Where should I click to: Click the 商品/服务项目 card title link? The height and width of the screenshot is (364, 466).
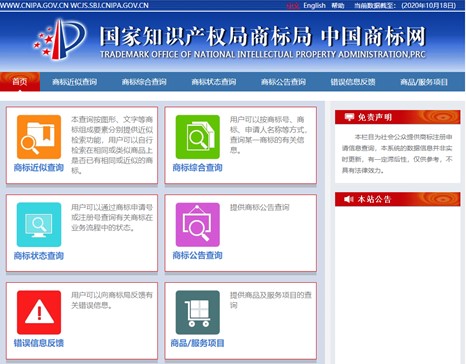tap(197, 343)
